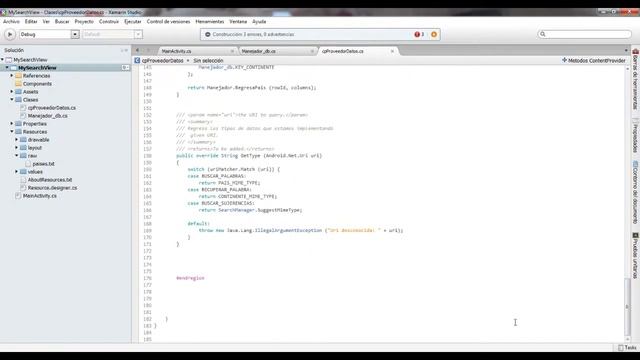Select the Components folder
640x360 pixels.
point(37,84)
